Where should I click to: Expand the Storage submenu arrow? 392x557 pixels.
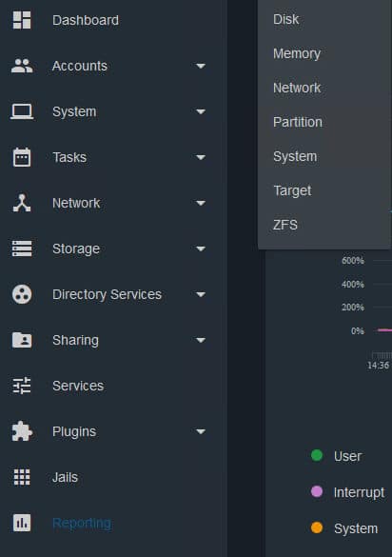click(x=201, y=249)
